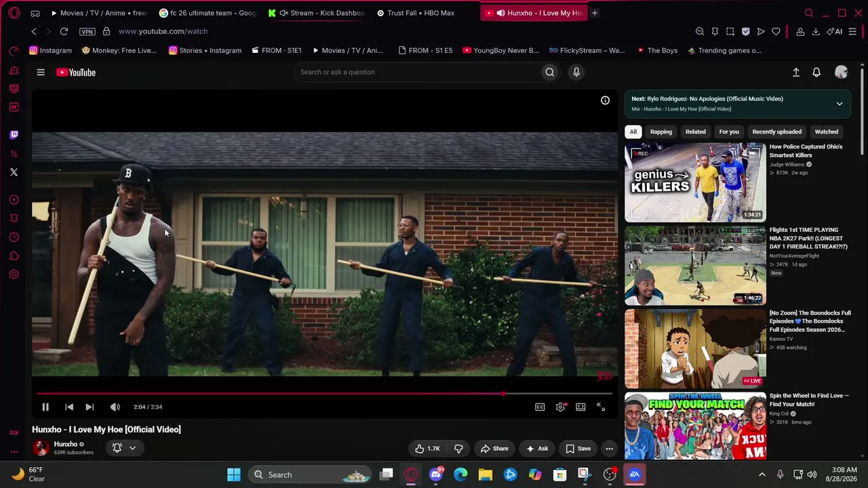The width and height of the screenshot is (868, 488).
Task: Go to YouTube home via the logo
Action: [x=76, y=73]
